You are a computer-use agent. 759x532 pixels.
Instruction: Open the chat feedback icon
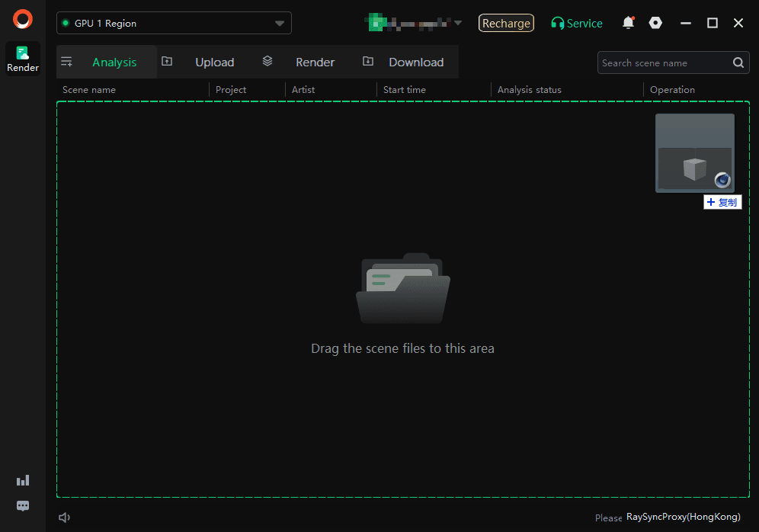[23, 506]
